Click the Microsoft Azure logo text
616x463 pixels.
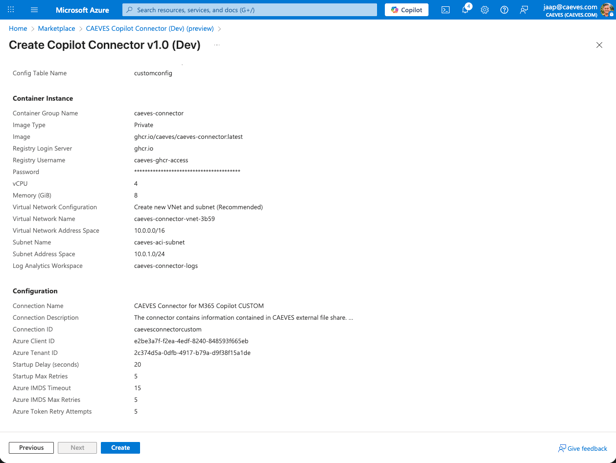82,10
